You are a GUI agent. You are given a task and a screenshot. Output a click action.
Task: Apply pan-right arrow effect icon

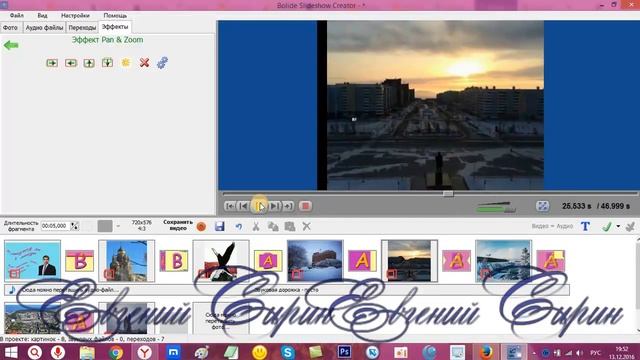click(52, 63)
